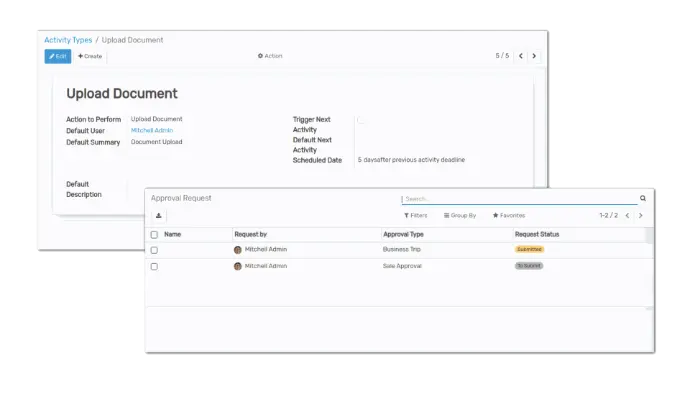
Task: Click the Sale Approval type cell
Action: (x=402, y=266)
